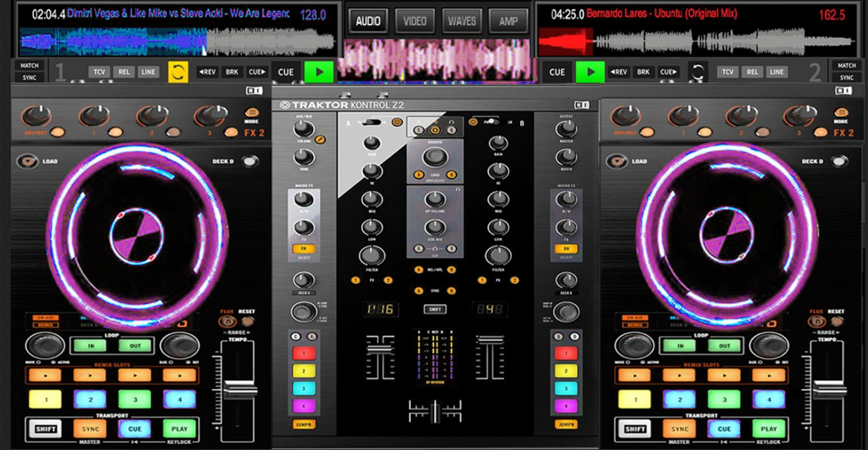This screenshot has width=868, height=450.
Task: Select TCV mode on deck 1
Action: 99,72
